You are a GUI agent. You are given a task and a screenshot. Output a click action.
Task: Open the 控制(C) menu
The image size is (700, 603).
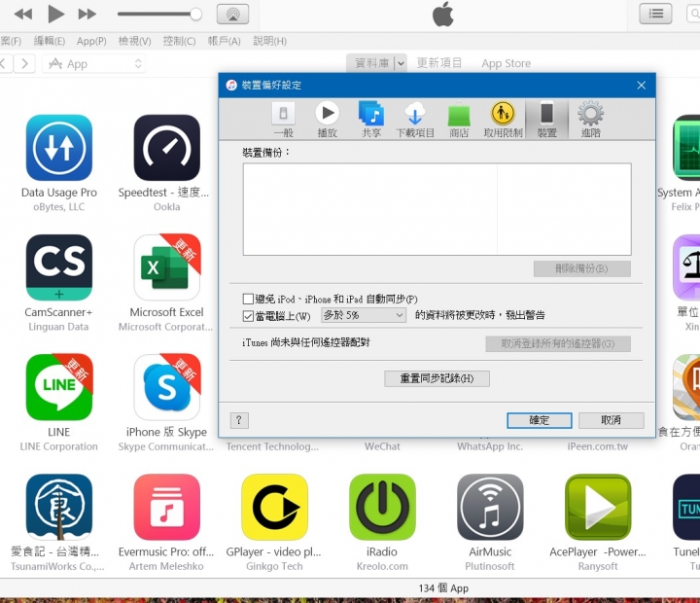coord(179,41)
